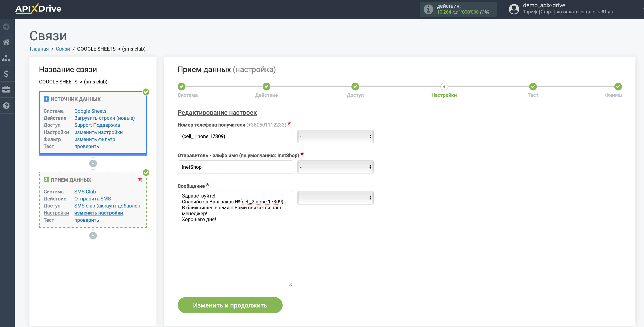Go to Система step

click(x=182, y=87)
